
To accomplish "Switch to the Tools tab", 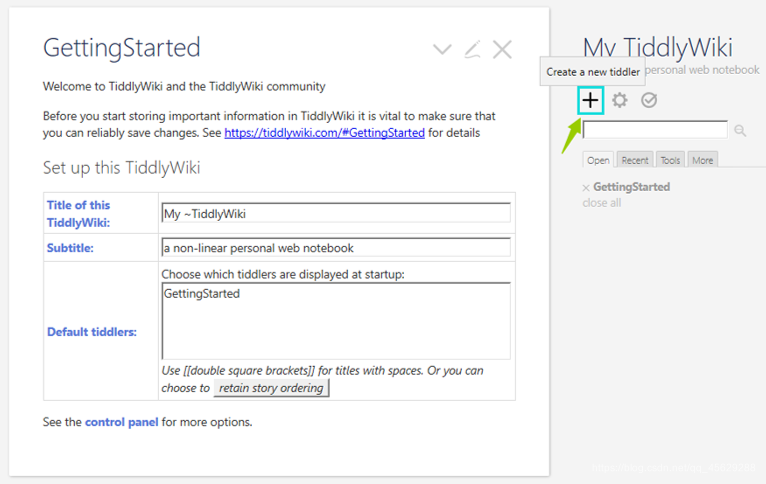I will click(670, 160).
